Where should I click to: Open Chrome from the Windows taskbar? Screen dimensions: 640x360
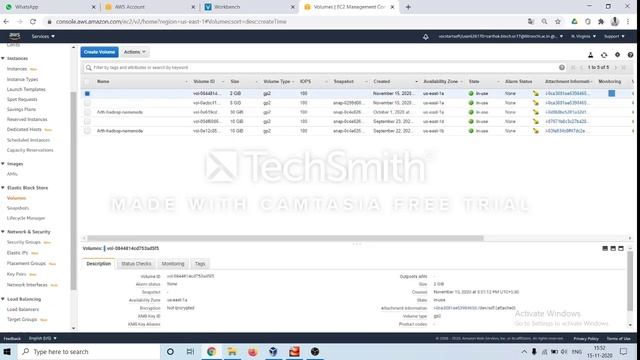pos(211,351)
